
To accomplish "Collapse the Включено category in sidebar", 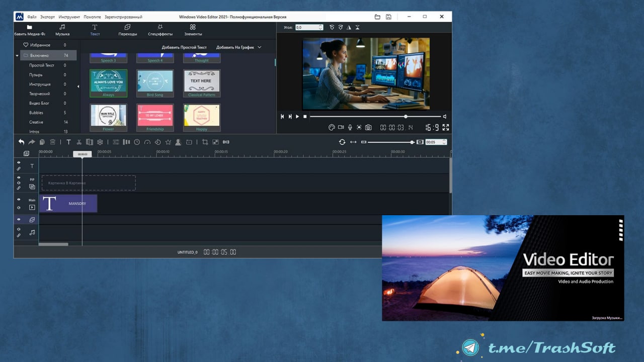I will 17,55.
